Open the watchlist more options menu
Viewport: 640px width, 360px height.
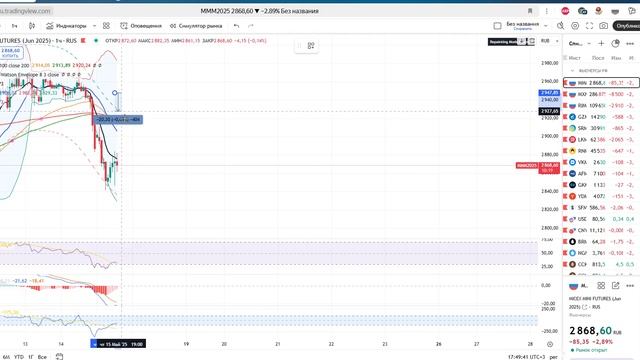pos(630,43)
